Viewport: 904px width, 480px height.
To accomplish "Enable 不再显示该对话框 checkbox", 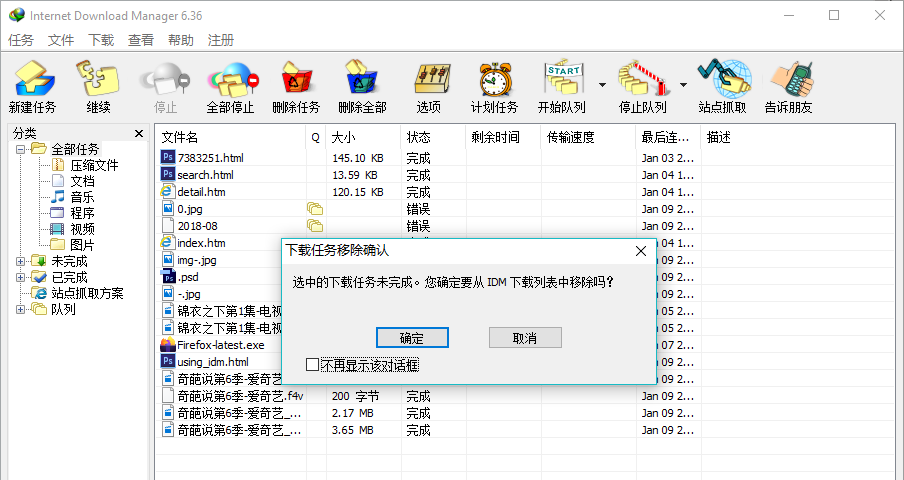I will coord(312,365).
